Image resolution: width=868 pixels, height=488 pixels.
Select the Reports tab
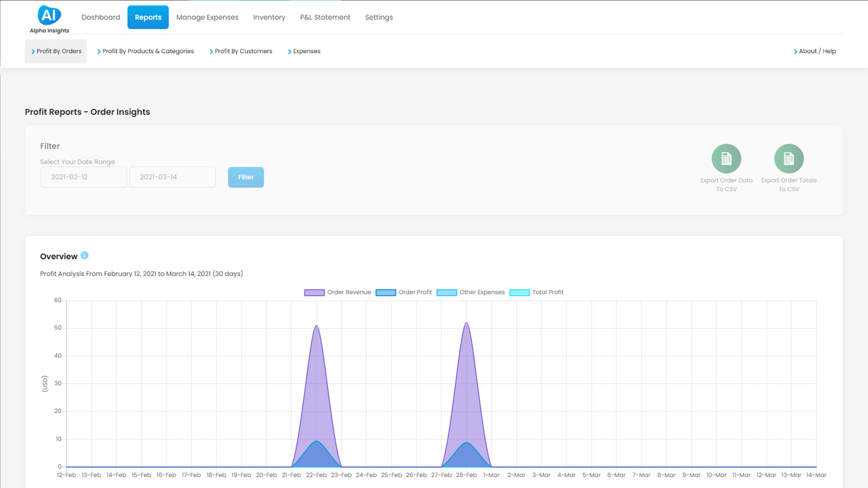(148, 17)
